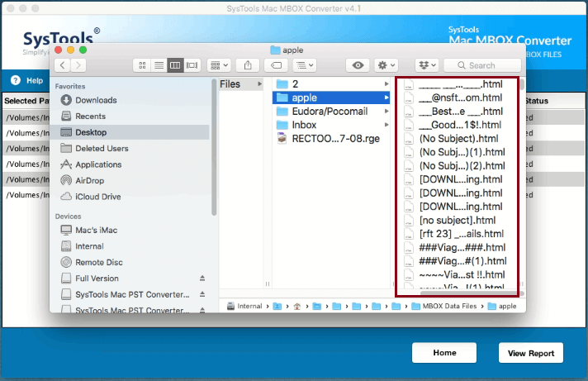This screenshot has height=381, width=588.
Task: Click the file list vertical scrollbar
Action: tap(522, 84)
